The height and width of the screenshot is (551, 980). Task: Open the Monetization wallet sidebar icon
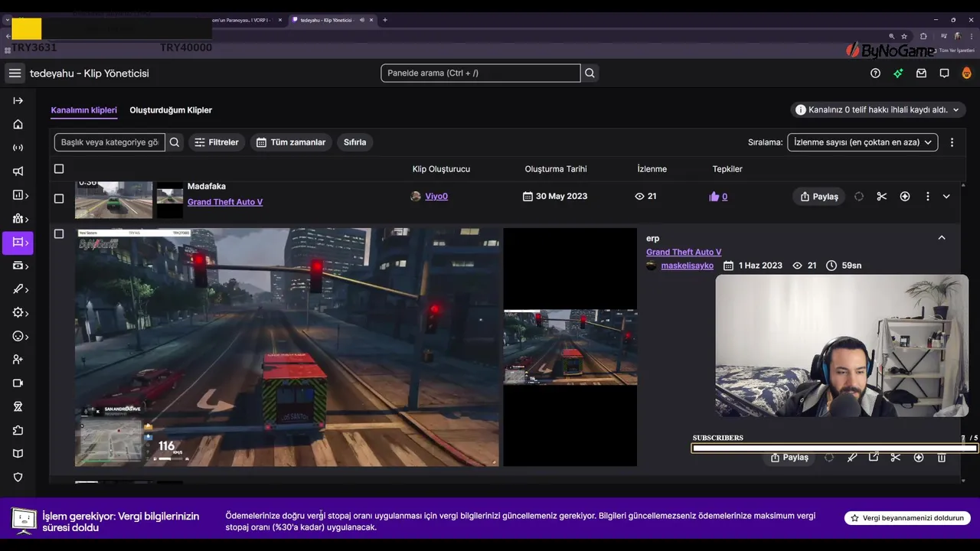tap(18, 266)
